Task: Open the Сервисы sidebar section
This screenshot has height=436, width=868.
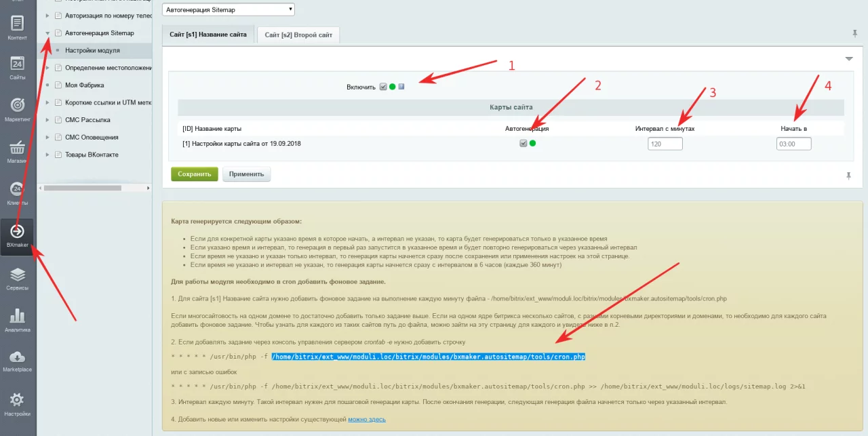Action: click(18, 277)
